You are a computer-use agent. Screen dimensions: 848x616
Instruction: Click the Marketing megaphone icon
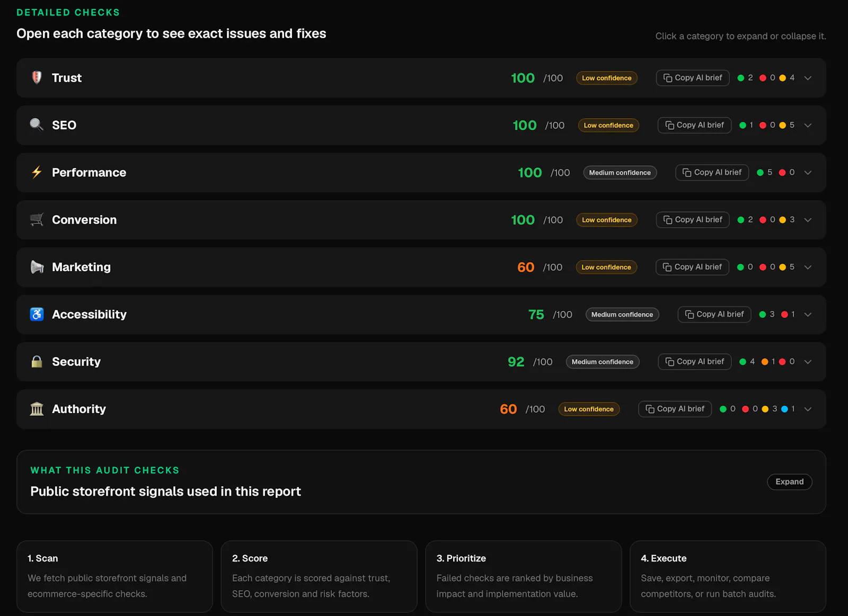point(37,267)
